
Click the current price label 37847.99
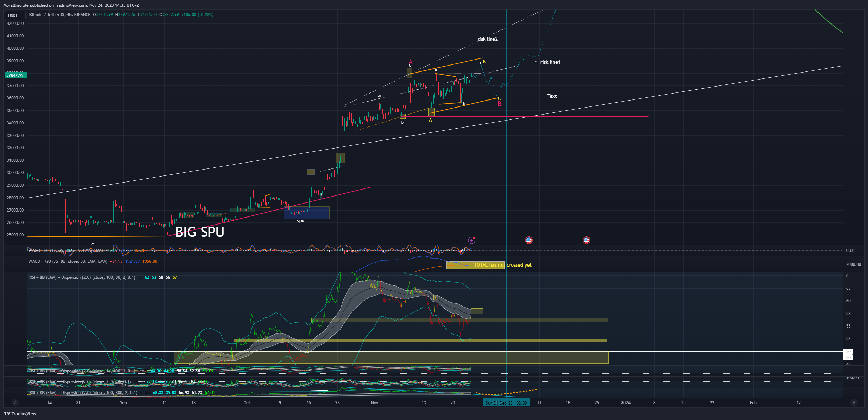(x=15, y=75)
